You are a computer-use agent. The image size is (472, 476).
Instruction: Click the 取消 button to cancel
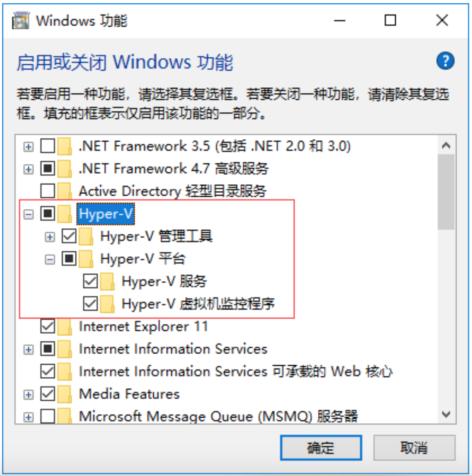414,447
